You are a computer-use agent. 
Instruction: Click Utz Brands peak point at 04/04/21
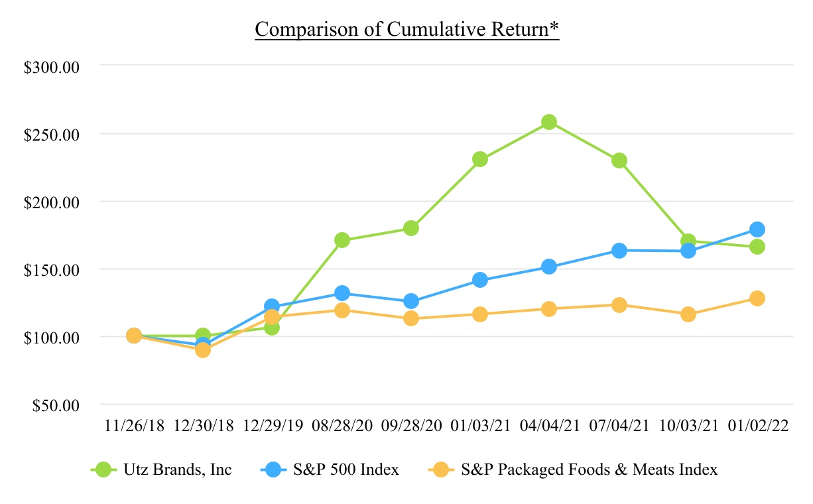tap(549, 122)
